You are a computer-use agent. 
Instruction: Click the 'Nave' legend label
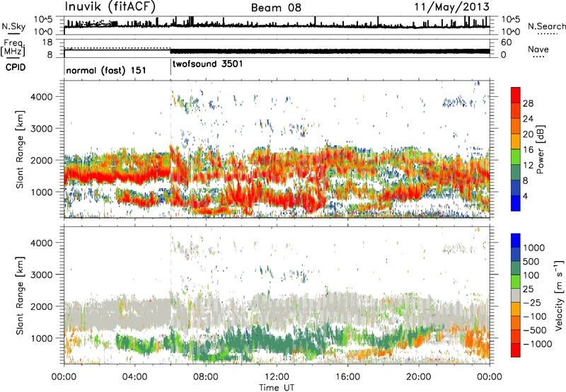pyautogui.click(x=538, y=49)
